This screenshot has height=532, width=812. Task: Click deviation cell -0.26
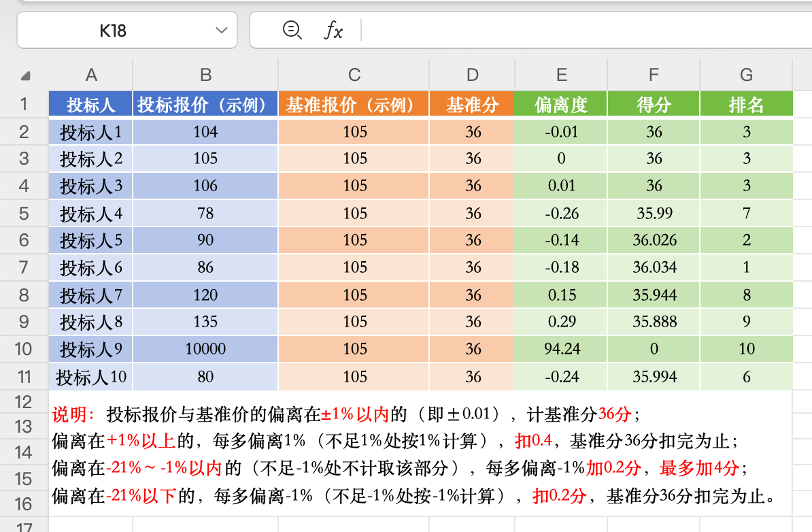tap(561, 213)
